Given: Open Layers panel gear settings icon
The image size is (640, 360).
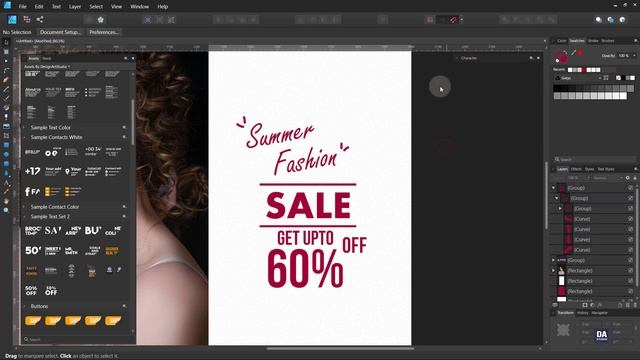Looking at the screenshot, I should pos(628,178).
